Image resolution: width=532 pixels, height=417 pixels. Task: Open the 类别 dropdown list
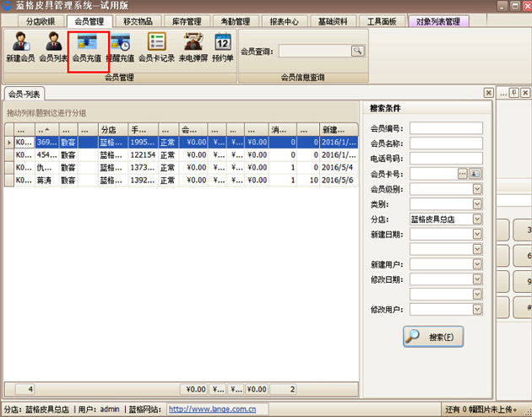(x=477, y=204)
